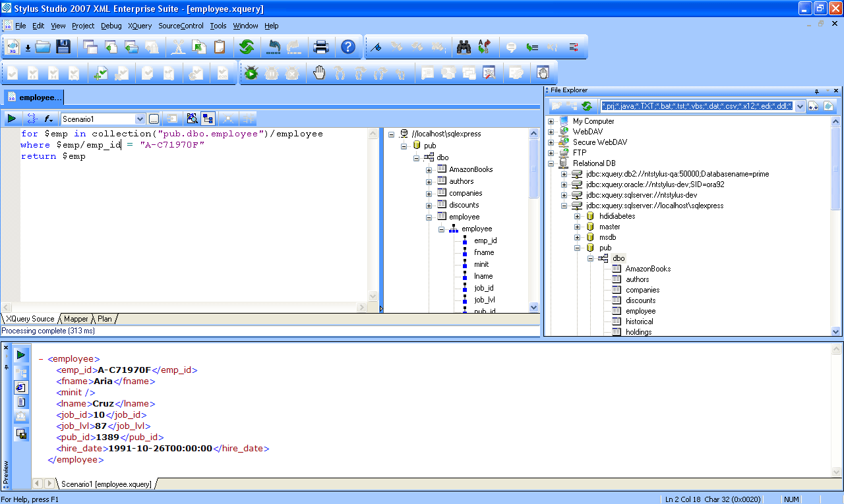The height and width of the screenshot is (504, 844).
Task: Toggle the schema tree panel icon in editor toolbar
Action: pos(208,119)
